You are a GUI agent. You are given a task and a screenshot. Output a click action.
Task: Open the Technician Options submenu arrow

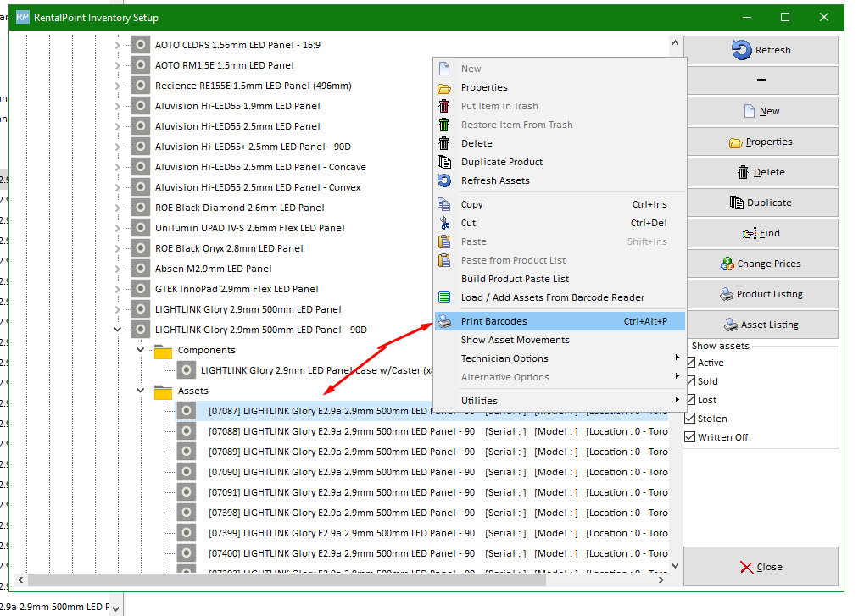click(677, 358)
